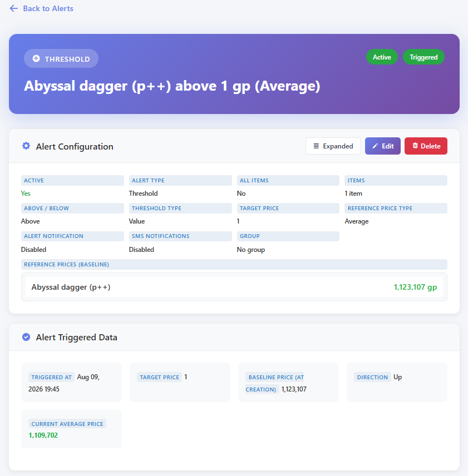
Task: Click the Value threshold type text
Action: (137, 221)
